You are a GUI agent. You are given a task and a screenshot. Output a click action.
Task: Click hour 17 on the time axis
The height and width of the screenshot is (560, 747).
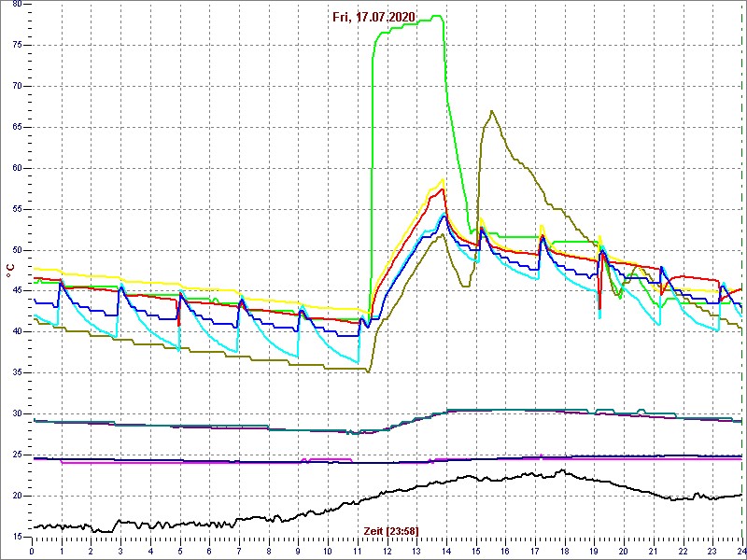535,552
